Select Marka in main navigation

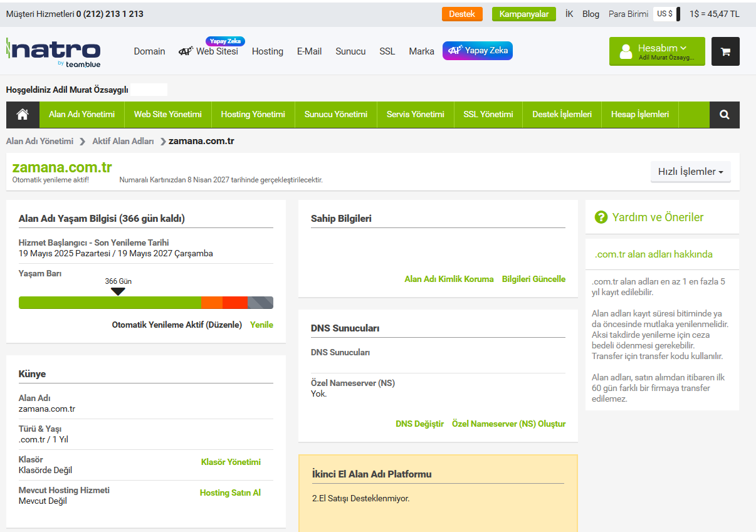[x=421, y=51]
